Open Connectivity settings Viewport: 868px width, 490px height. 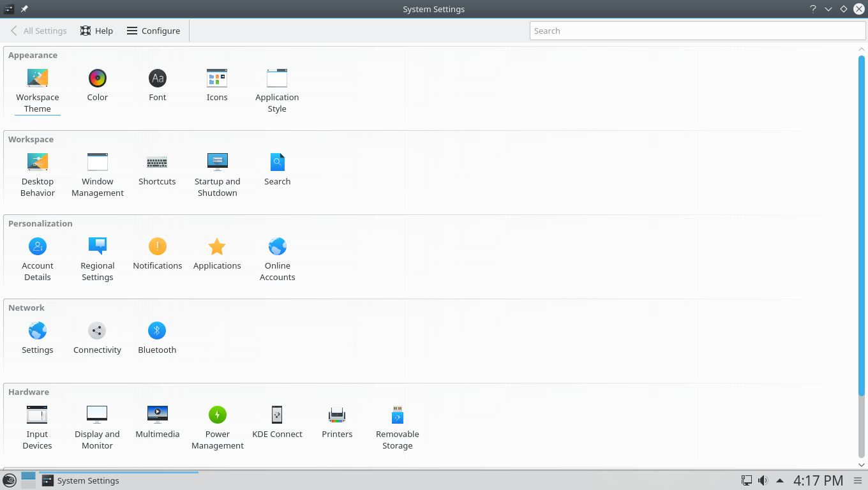tap(97, 338)
